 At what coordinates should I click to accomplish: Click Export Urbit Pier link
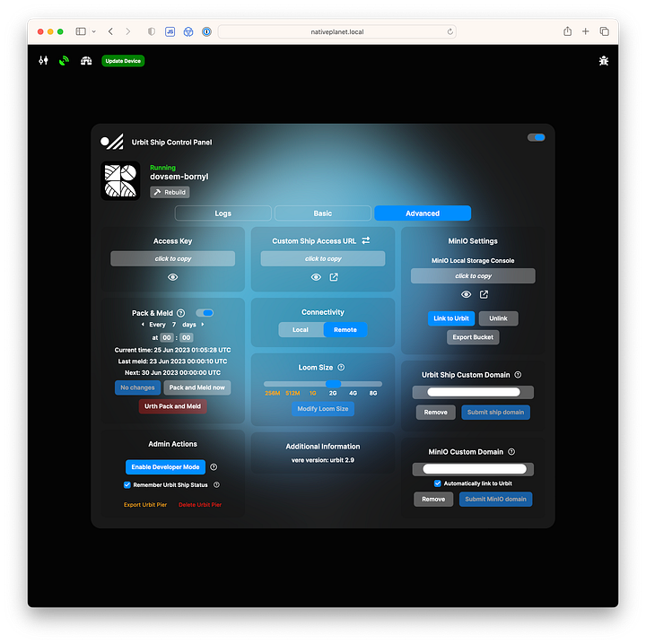[x=145, y=505]
